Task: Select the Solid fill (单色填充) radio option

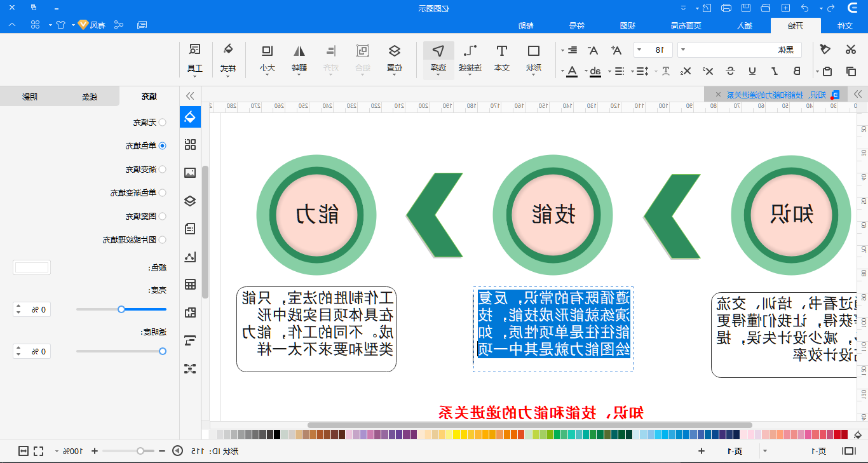Action: tap(162, 145)
